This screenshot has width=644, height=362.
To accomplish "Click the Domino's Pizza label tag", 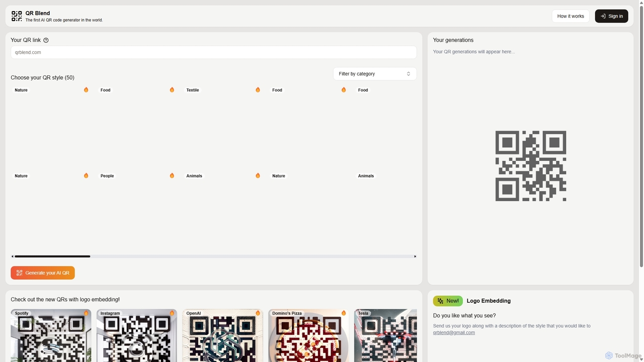I will pyautogui.click(x=287, y=313).
